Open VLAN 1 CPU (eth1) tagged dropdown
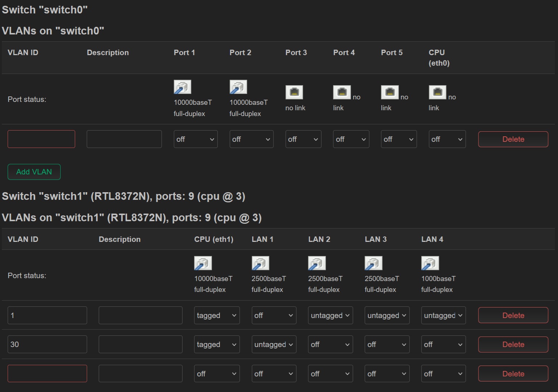 pos(217,315)
